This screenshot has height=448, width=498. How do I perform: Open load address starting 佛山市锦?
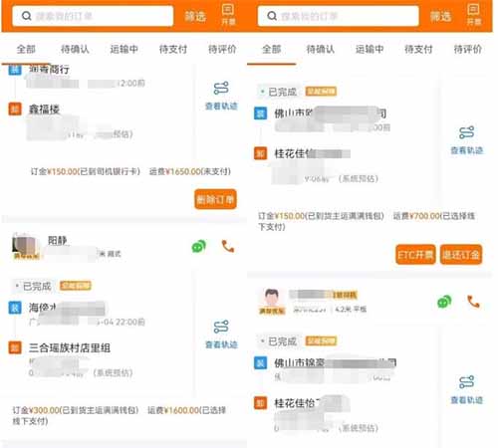335,362
